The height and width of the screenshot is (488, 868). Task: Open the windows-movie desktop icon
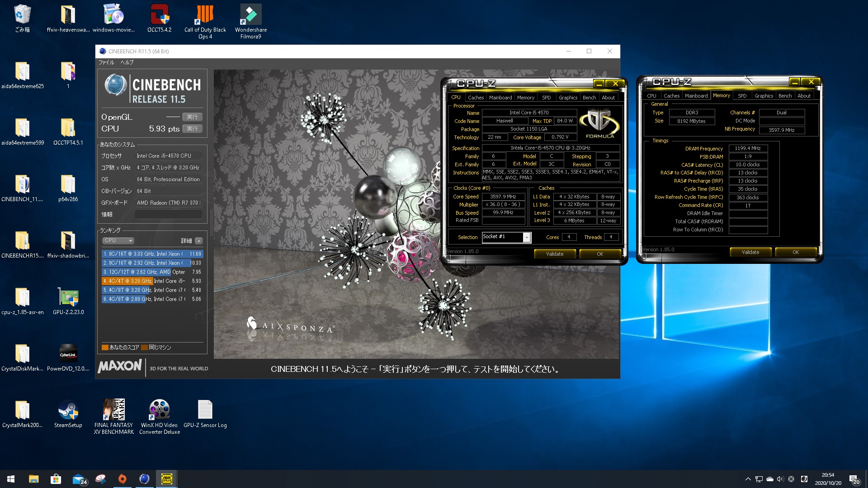113,18
